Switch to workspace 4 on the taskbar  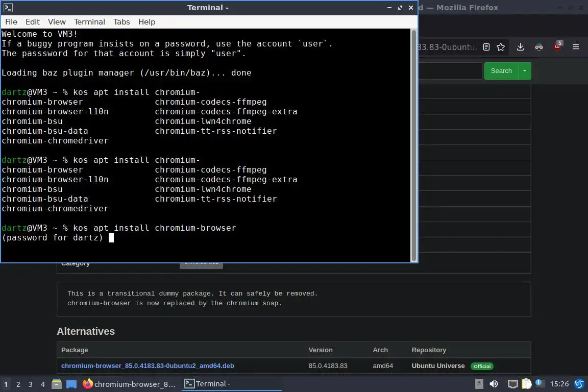tap(43, 384)
